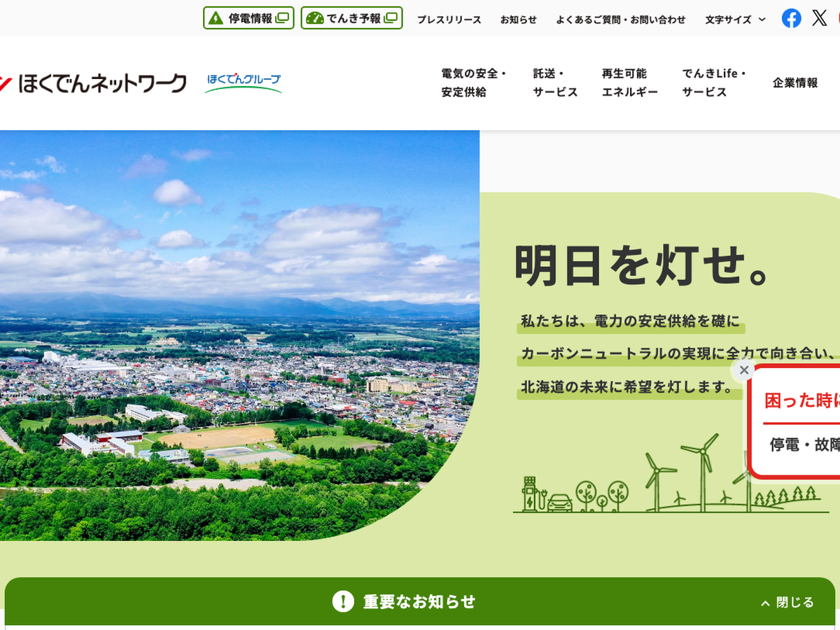Viewport: 840px width, 630px height.
Task: Open よくあるご質問・お問い合わせ link
Action: 620,20
